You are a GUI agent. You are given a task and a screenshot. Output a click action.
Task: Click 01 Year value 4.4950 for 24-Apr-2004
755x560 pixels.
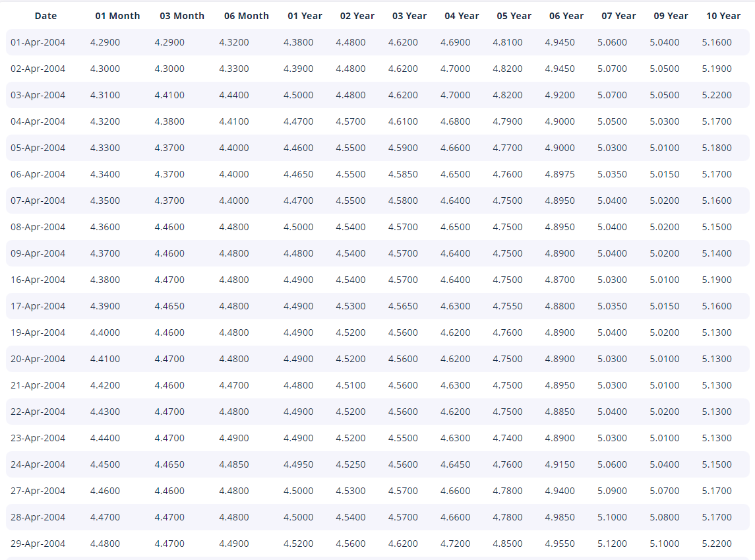298,464
